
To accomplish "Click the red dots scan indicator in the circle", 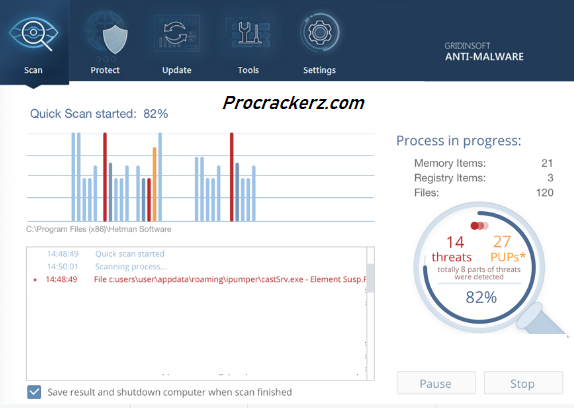I will coord(480,226).
